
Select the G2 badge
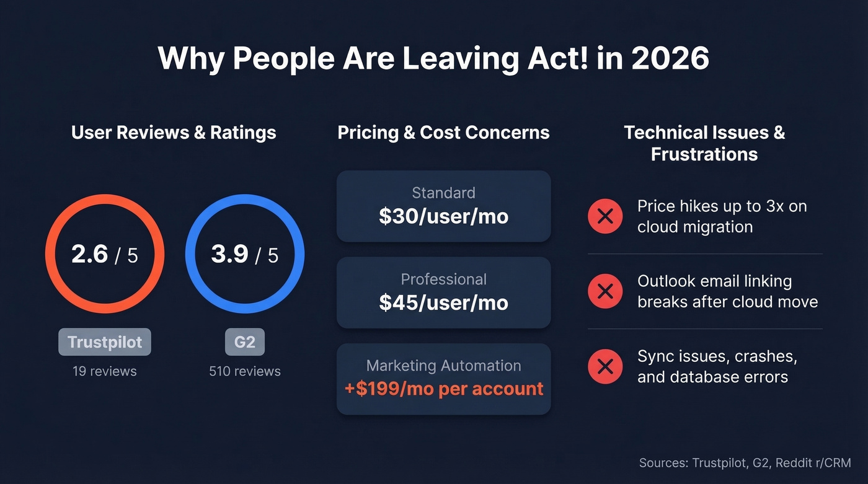(245, 342)
